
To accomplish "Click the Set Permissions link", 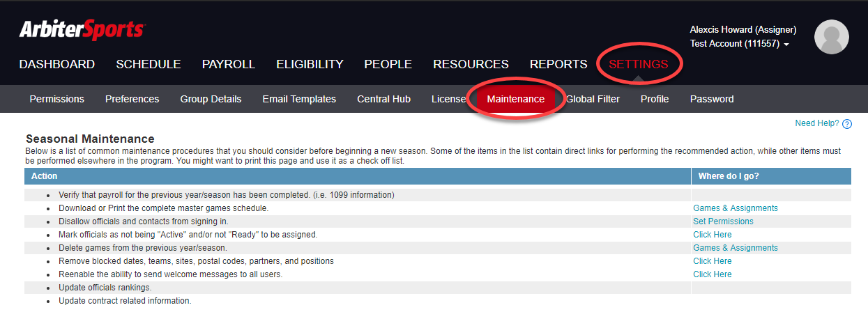I will (723, 221).
